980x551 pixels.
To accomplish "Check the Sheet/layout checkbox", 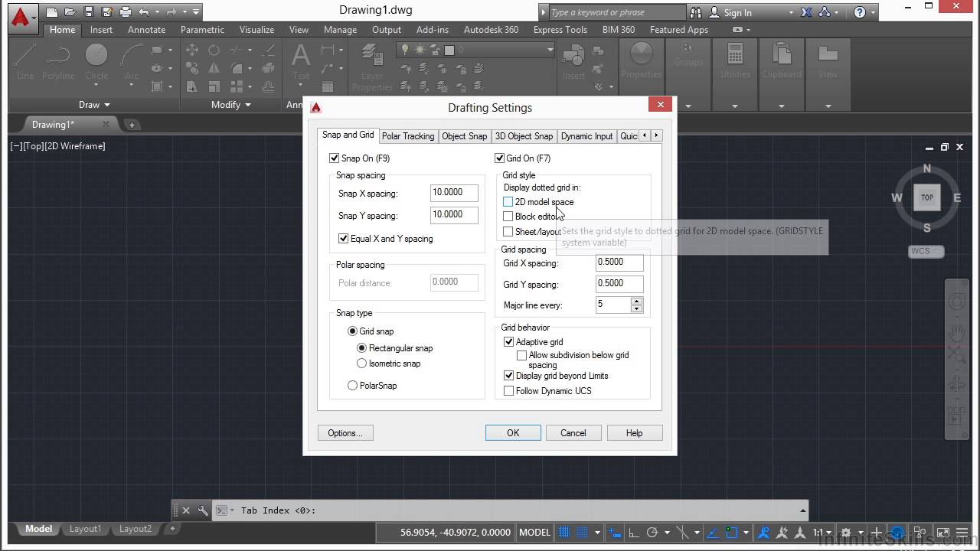I will pyautogui.click(x=508, y=232).
